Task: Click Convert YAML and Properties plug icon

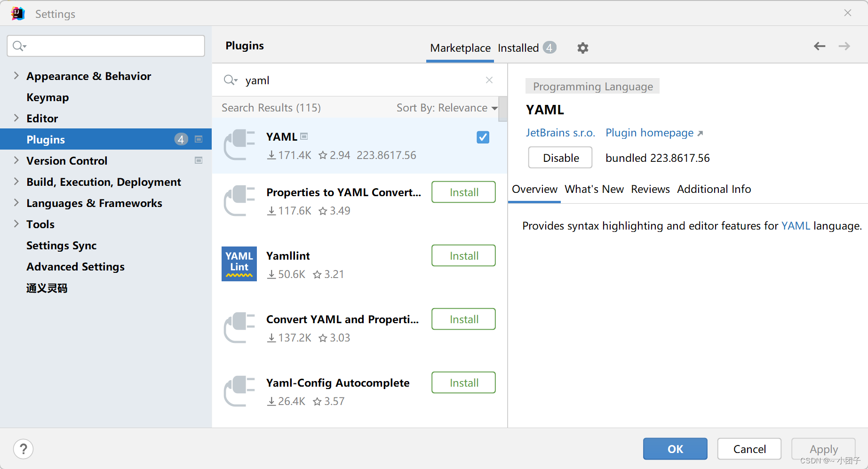Action: 239,328
